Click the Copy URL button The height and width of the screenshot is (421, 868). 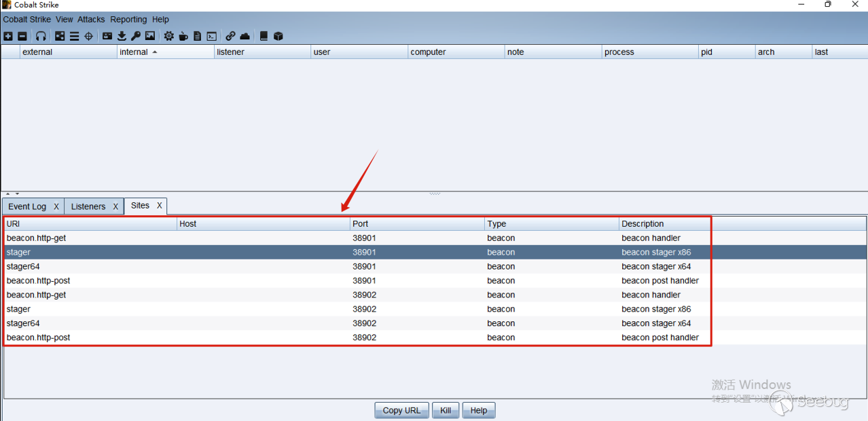pyautogui.click(x=402, y=410)
